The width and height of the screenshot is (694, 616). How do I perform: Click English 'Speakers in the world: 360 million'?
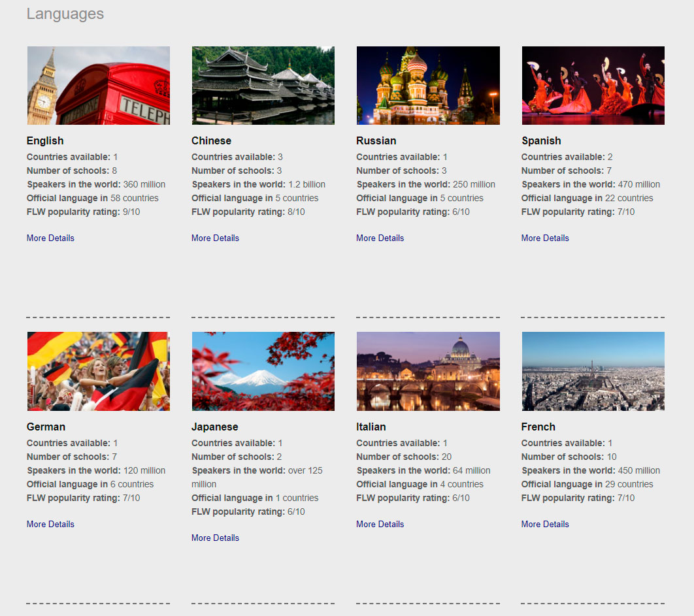(x=96, y=184)
